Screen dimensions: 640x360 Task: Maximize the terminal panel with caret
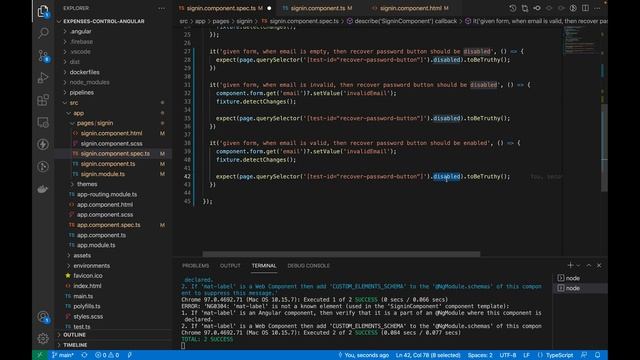click(589, 265)
